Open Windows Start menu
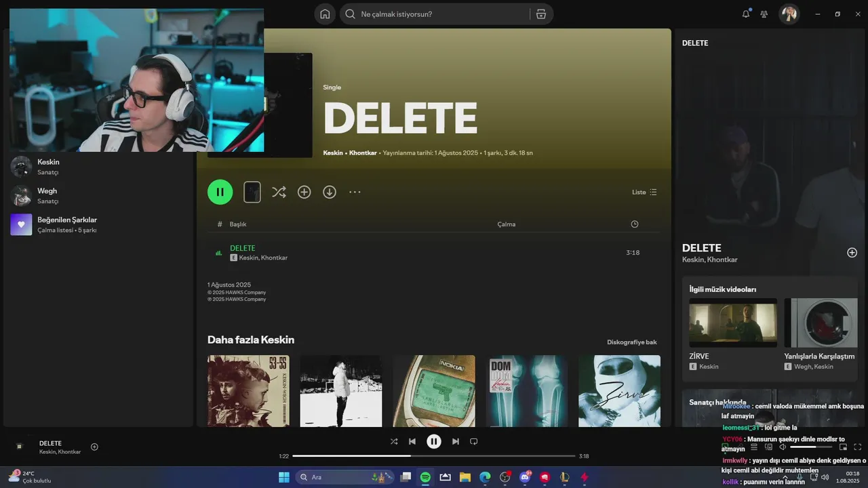 pyautogui.click(x=283, y=477)
